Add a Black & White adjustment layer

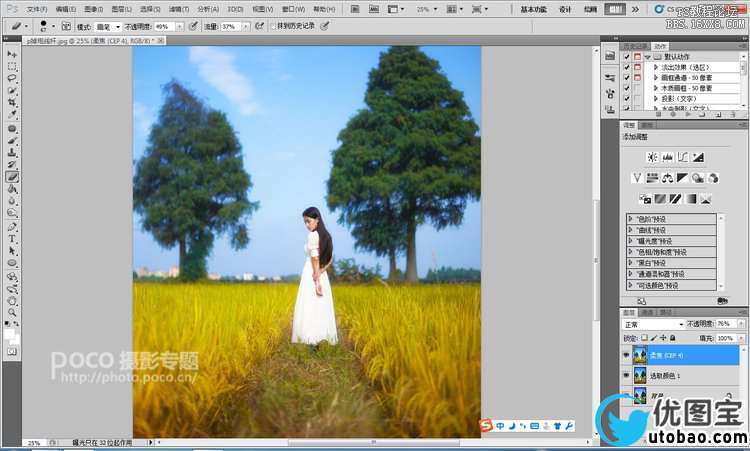683,178
